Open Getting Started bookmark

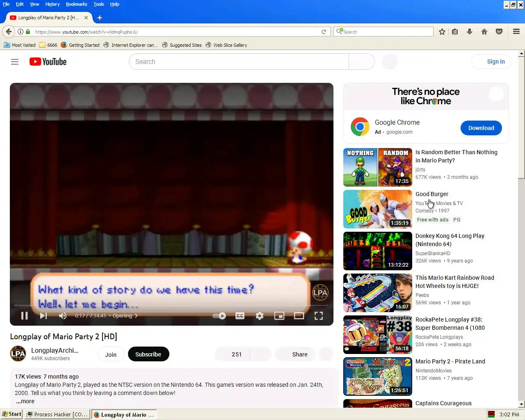point(80,45)
